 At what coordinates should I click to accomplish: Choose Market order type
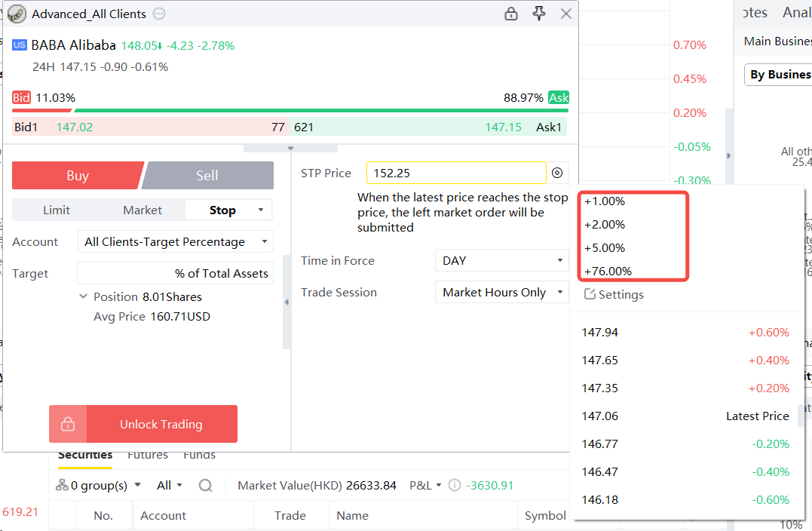[x=142, y=210]
